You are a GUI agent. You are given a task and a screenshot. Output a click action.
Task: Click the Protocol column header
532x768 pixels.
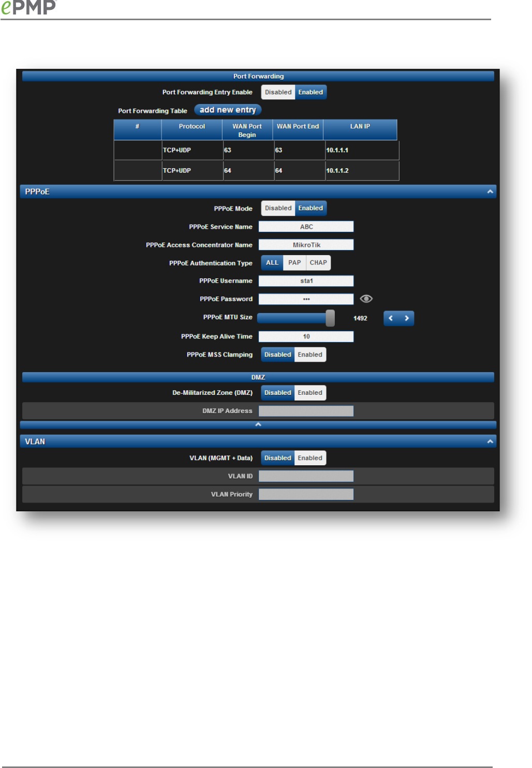[x=192, y=130]
